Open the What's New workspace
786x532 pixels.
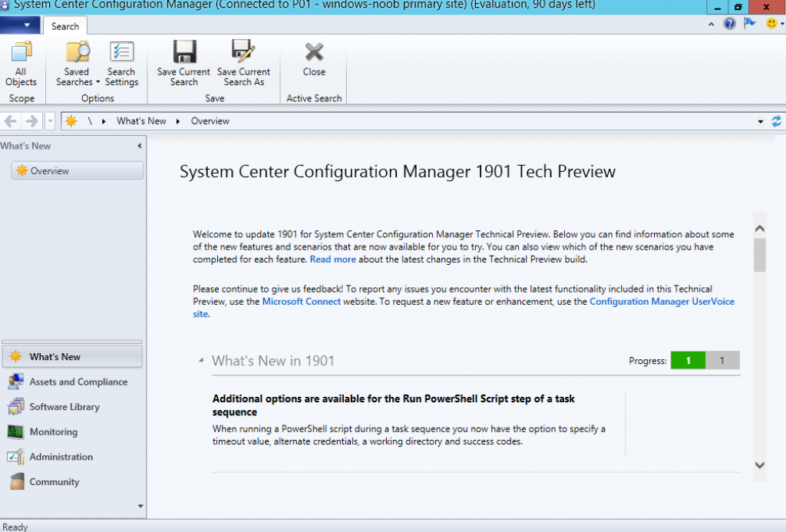click(72, 356)
